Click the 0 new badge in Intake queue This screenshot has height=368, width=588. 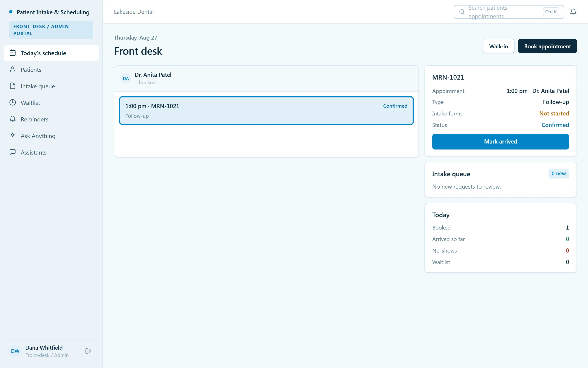click(x=559, y=173)
